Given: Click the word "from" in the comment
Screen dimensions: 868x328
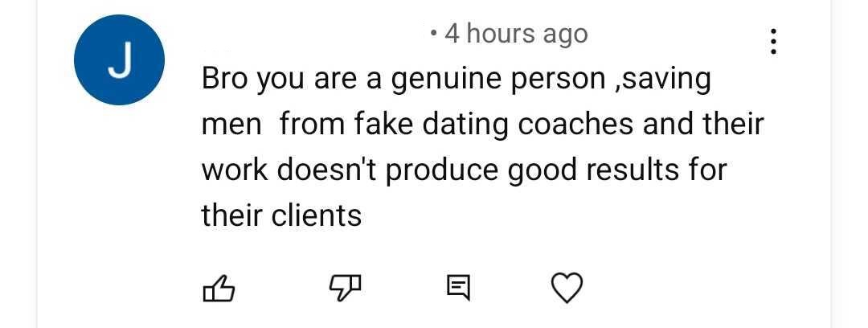Looking at the screenshot, I should 309,125.
